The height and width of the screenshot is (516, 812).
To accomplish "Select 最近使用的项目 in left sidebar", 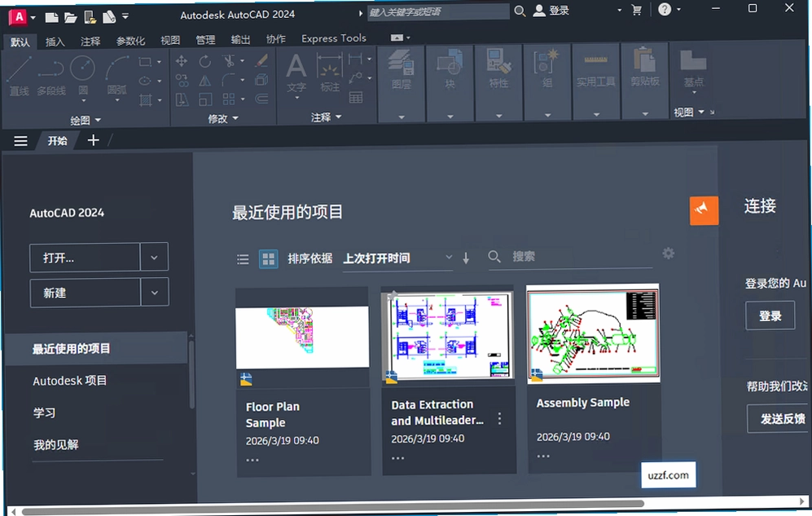I will pyautogui.click(x=96, y=349).
